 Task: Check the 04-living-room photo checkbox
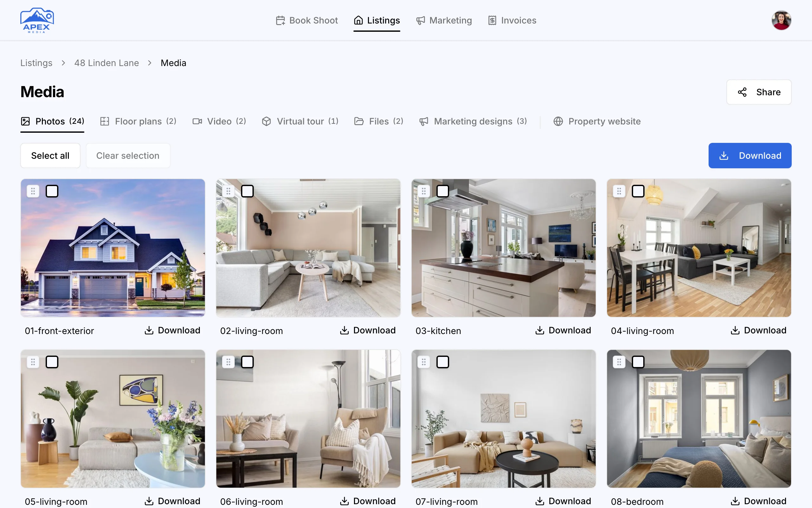point(638,191)
